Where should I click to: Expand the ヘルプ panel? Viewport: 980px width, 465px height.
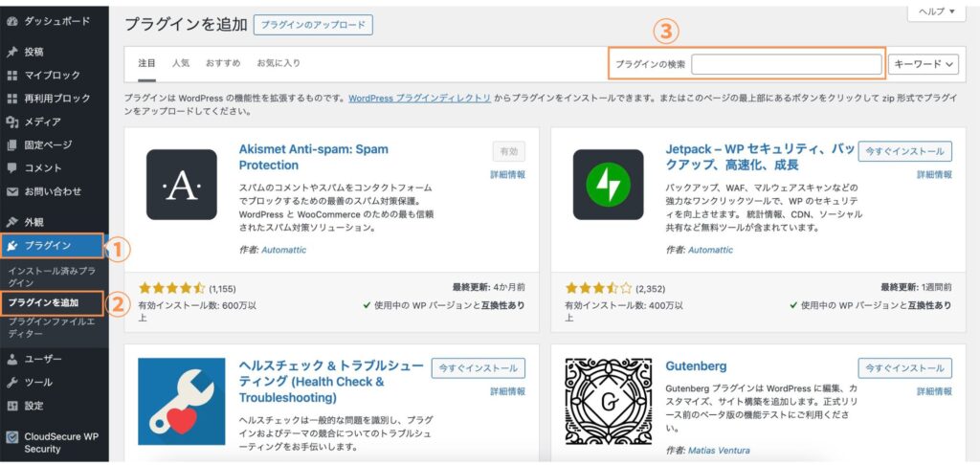[x=936, y=11]
